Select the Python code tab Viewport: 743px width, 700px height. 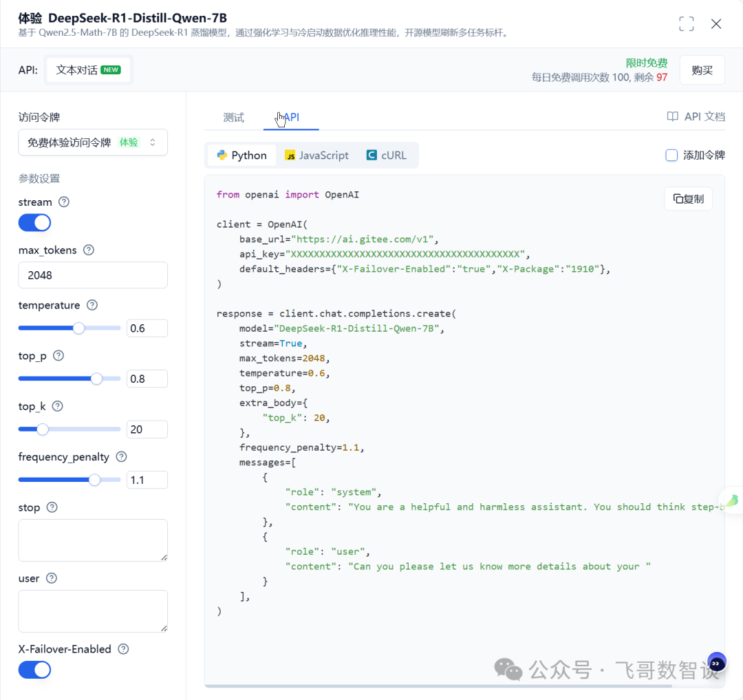click(x=242, y=156)
